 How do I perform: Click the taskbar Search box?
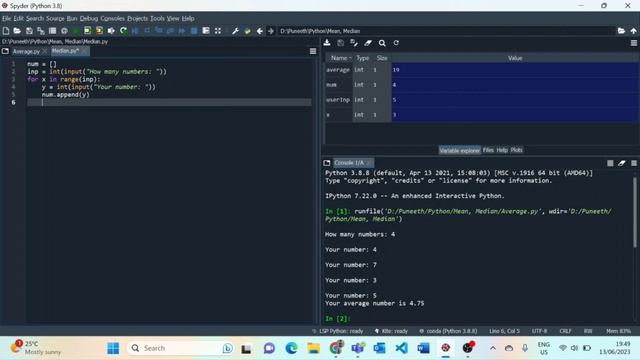pos(181,348)
